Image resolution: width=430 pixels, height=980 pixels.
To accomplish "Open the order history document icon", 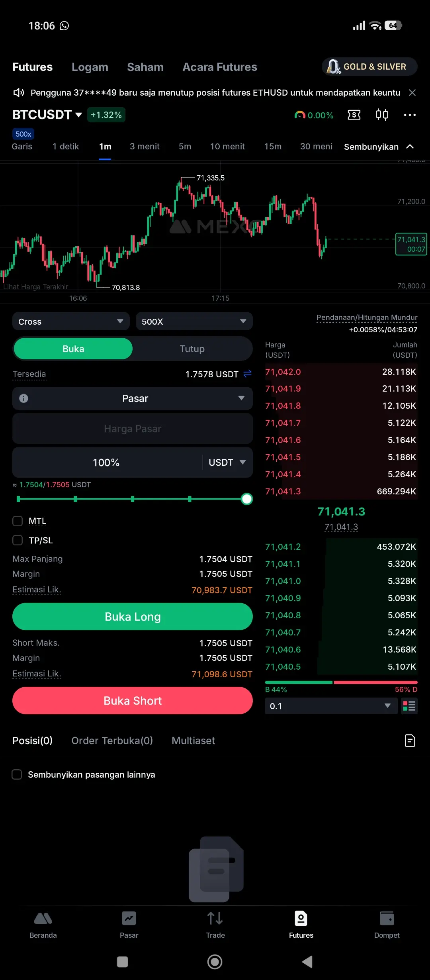I will (410, 741).
